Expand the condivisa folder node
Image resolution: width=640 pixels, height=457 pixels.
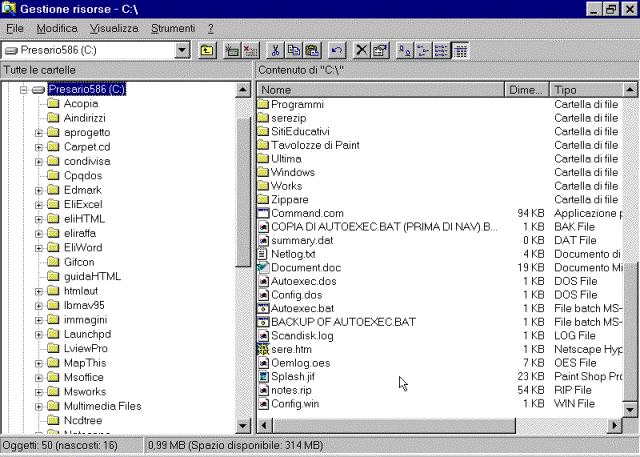(38, 162)
